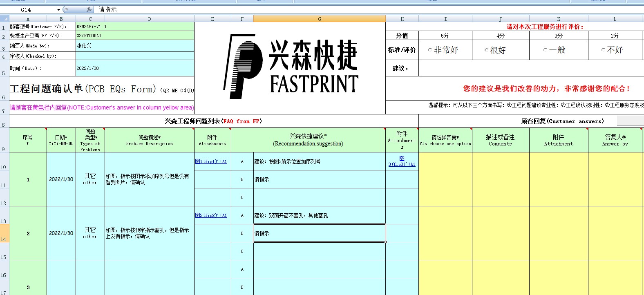Click cell '建议：按图3所示位置加序列号'

(320, 161)
